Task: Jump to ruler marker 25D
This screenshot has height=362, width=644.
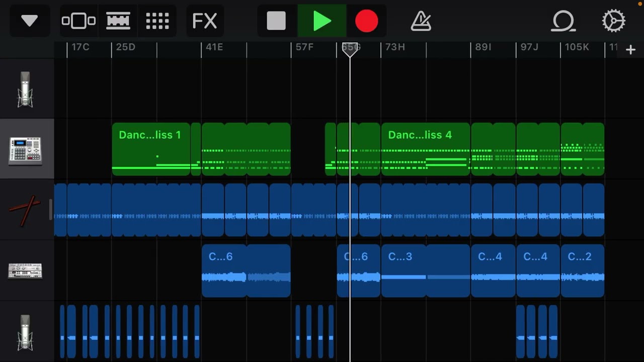Action: click(x=125, y=47)
